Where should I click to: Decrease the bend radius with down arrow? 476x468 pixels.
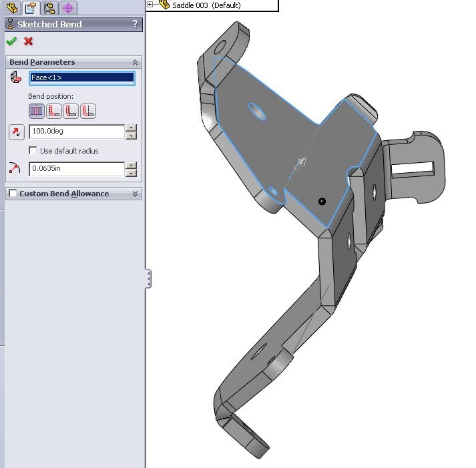[131, 173]
